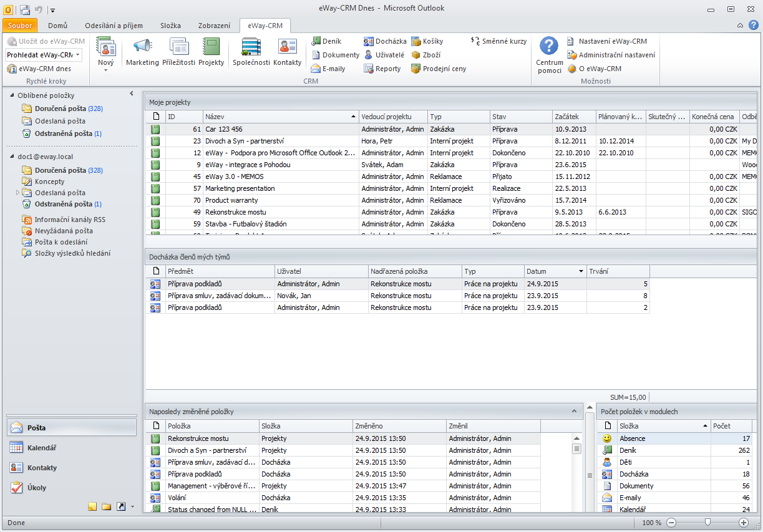Open the Projekty module
This screenshot has height=532, width=763.
211,52
